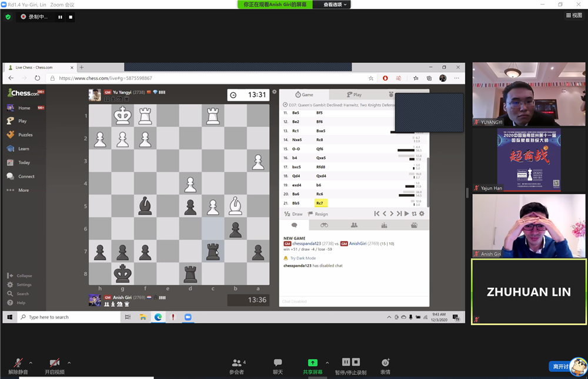This screenshot has width=588, height=379.
Task: Go to previous move
Action: point(385,214)
